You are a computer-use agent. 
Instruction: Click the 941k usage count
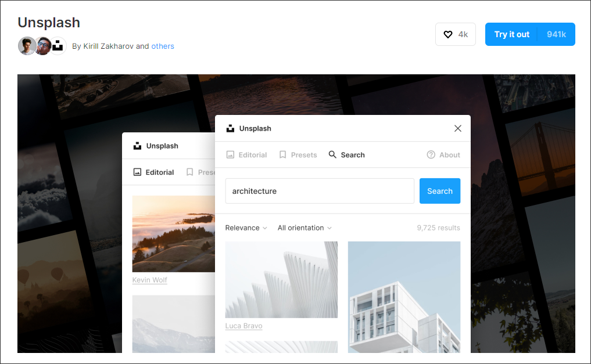(556, 34)
